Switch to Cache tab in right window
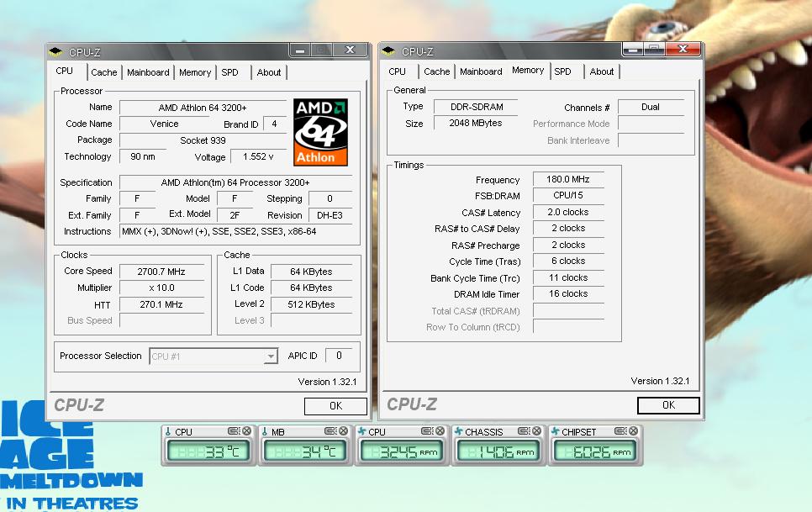Screen dimensions: 812x512 437,71
